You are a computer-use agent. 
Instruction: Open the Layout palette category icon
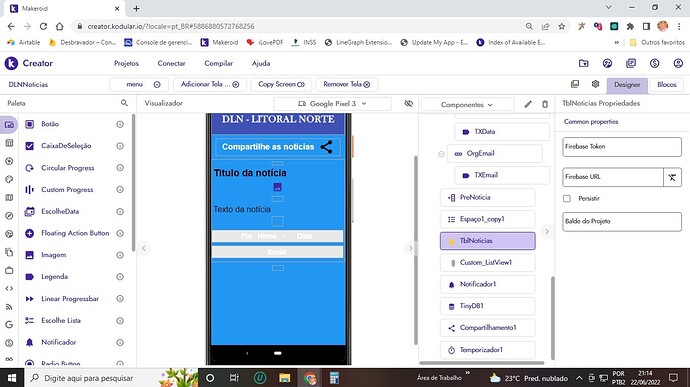click(x=9, y=143)
